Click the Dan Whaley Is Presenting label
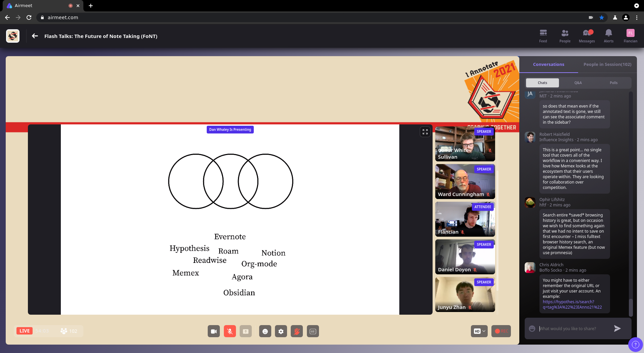 [x=230, y=129]
